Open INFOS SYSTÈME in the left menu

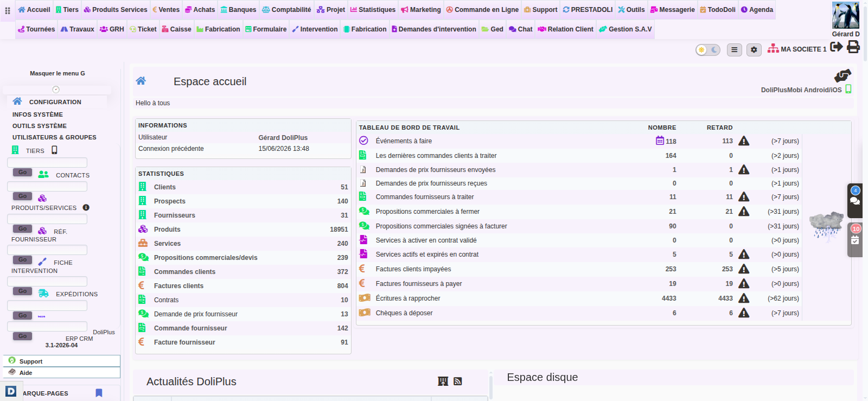tap(37, 114)
